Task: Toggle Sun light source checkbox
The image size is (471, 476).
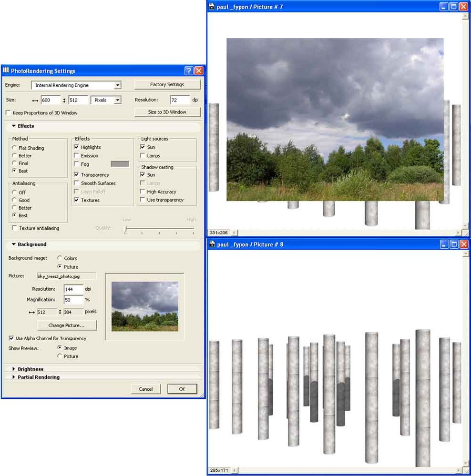Action: [x=143, y=147]
